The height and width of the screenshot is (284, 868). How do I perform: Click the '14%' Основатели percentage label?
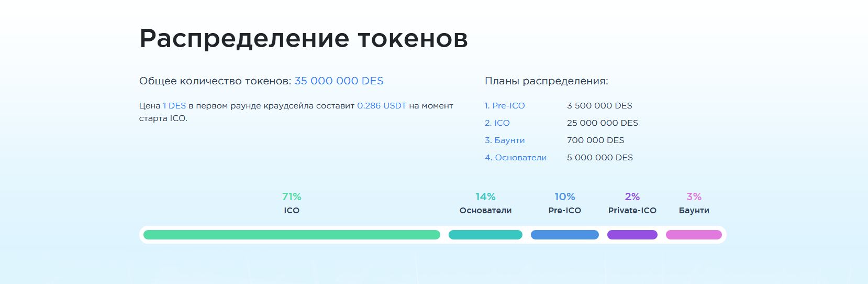tap(485, 196)
